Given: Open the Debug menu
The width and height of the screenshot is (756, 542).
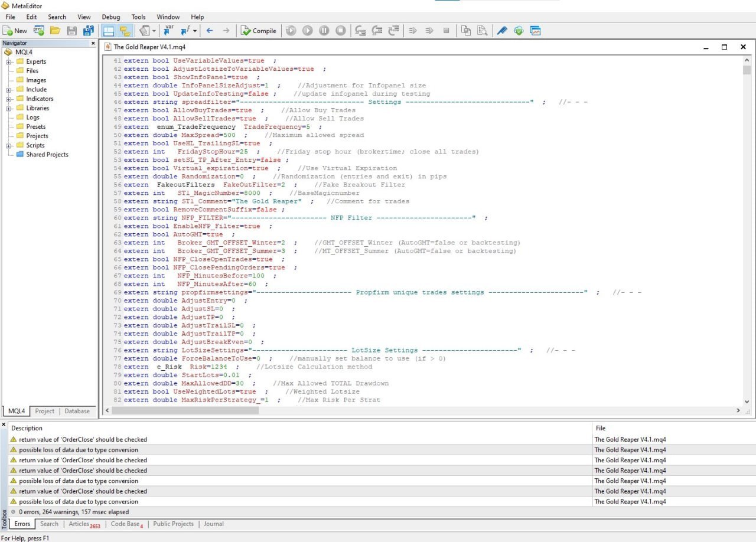Looking at the screenshot, I should tap(110, 17).
